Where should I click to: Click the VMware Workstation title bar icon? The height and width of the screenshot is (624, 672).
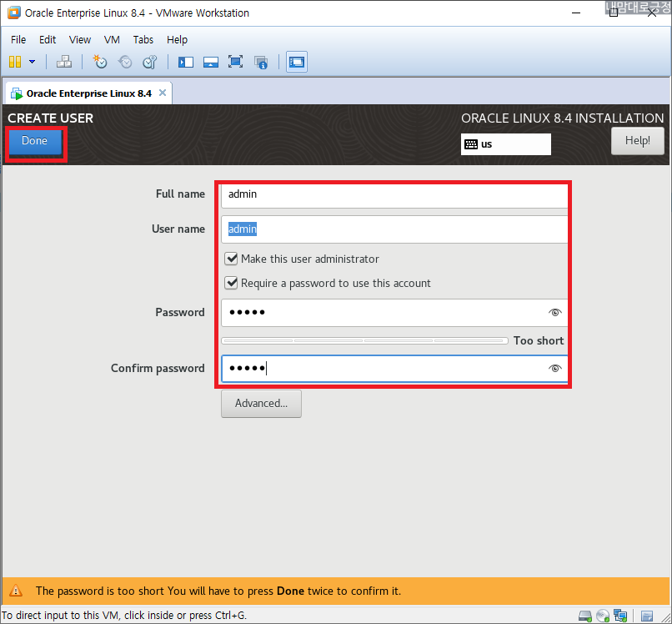pyautogui.click(x=13, y=13)
